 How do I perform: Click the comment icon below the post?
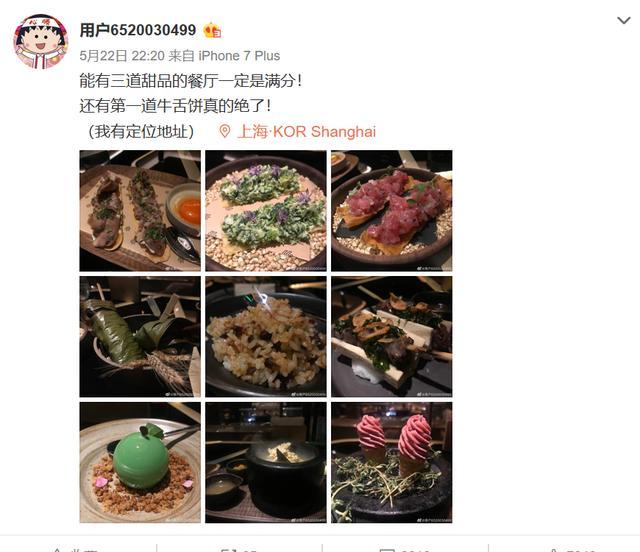pos(387,550)
